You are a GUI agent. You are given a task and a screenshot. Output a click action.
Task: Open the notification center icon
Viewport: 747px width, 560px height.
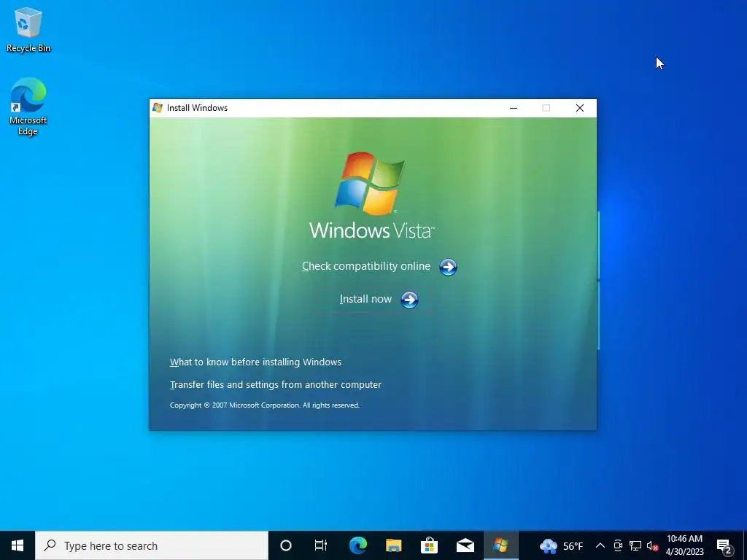point(724,547)
